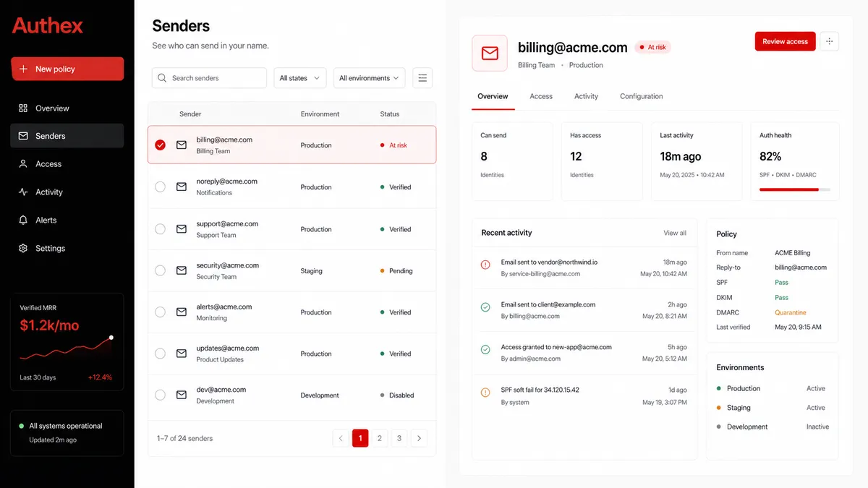Open the All states dropdown
This screenshot has width=868, height=488.
point(299,78)
